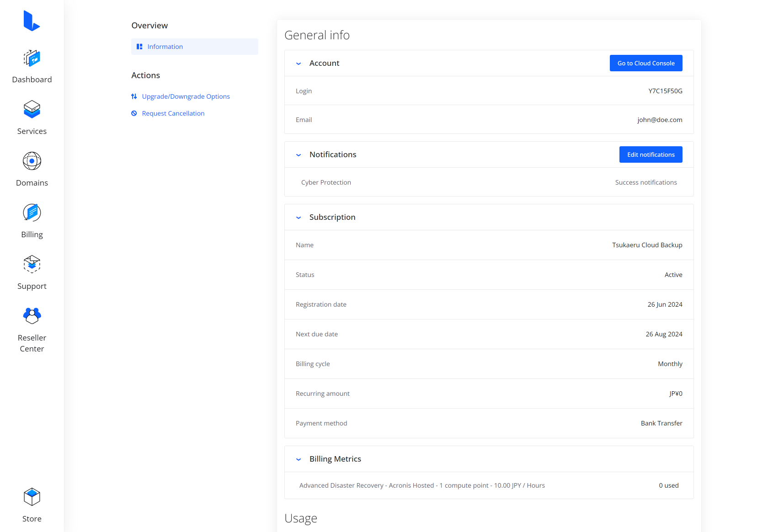Click the Cyber Protection notification row label

[x=326, y=182]
